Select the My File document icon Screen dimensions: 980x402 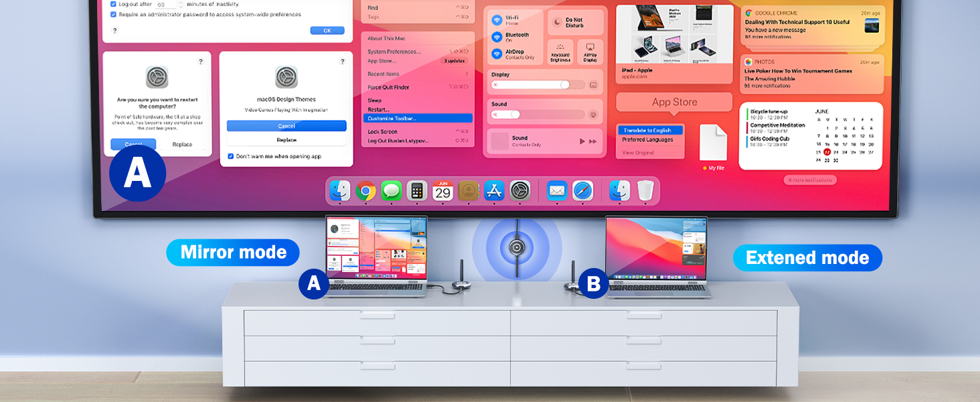click(x=713, y=142)
